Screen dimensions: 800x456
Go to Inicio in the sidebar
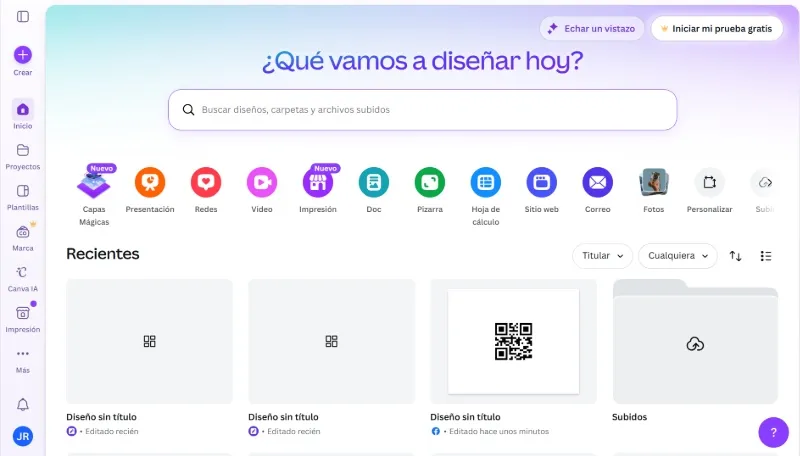click(x=23, y=115)
